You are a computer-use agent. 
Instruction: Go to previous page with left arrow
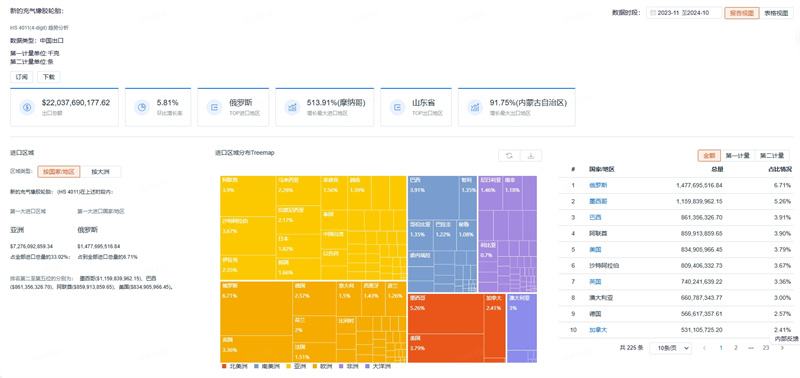tap(705, 348)
